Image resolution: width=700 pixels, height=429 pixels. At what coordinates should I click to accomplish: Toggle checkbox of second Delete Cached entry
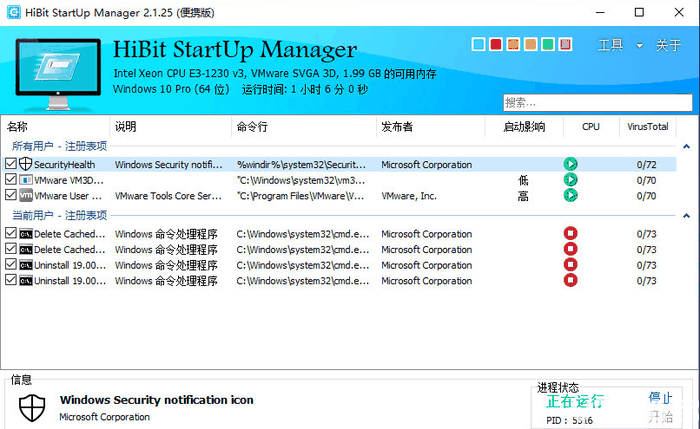tap(11, 249)
